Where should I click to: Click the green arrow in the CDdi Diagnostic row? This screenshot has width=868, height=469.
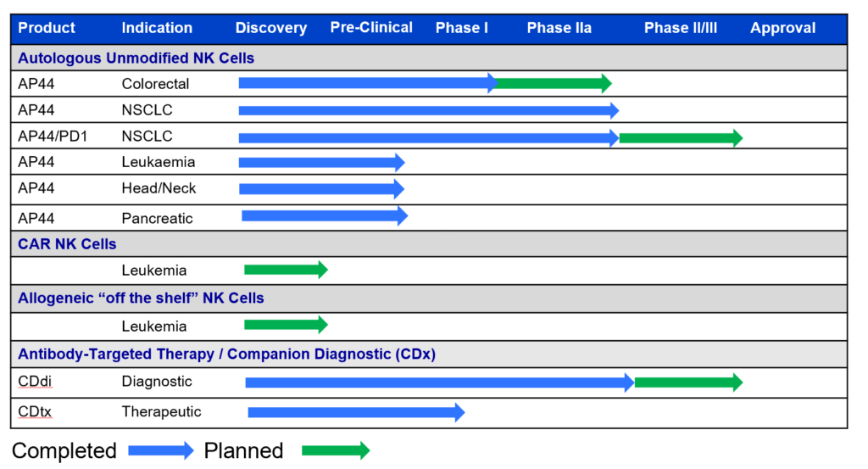coord(688,382)
